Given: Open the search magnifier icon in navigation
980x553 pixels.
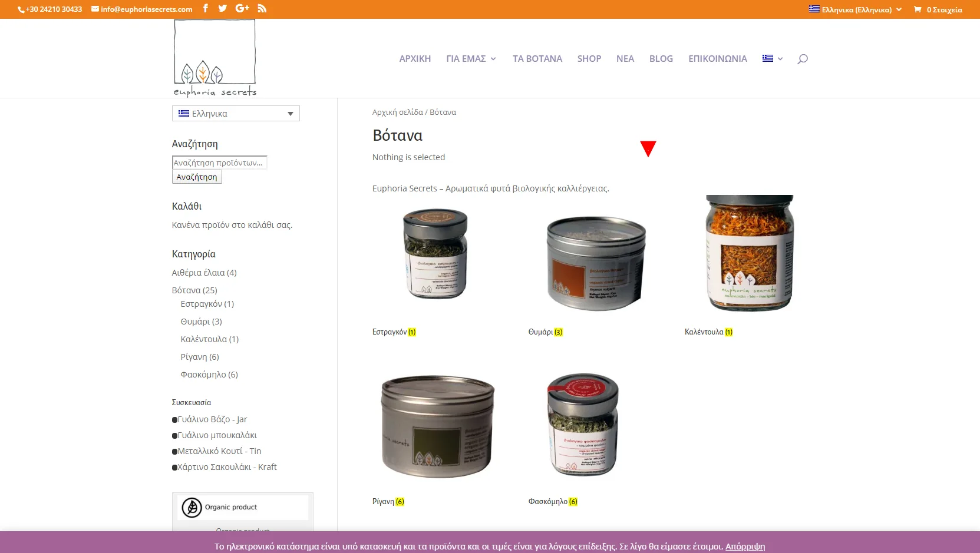Looking at the screenshot, I should tap(802, 58).
